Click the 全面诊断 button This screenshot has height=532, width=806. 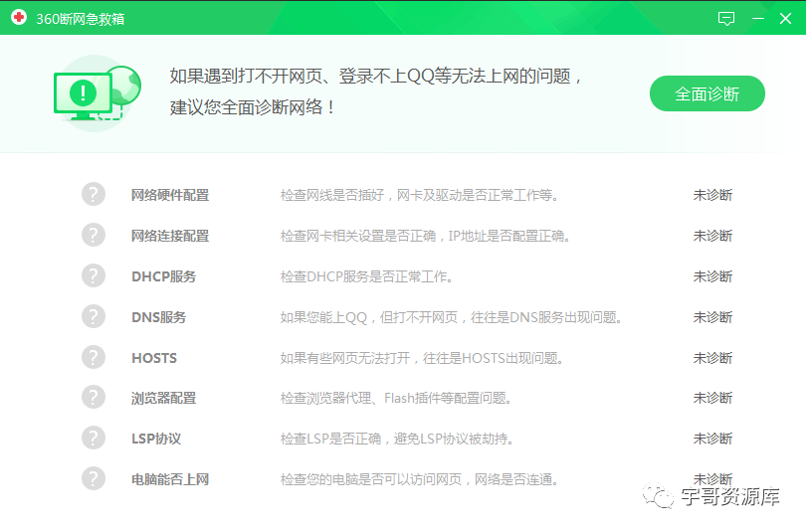click(706, 93)
